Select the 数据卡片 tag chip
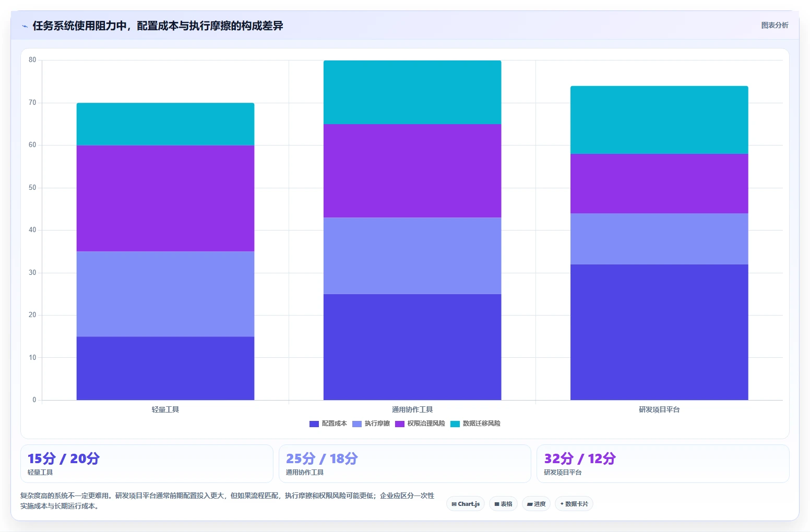Image resolution: width=810 pixels, height=532 pixels. (x=574, y=504)
